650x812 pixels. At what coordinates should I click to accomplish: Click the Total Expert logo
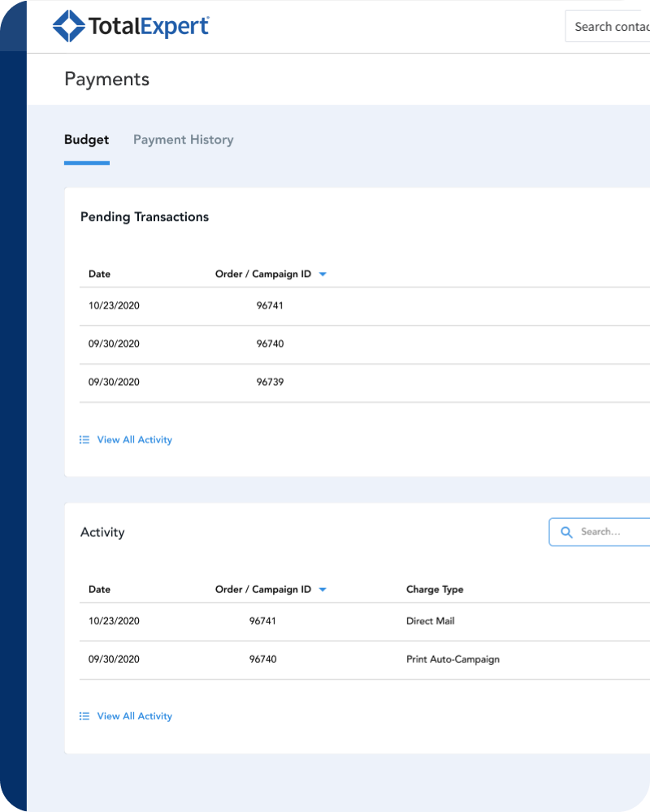(x=131, y=26)
